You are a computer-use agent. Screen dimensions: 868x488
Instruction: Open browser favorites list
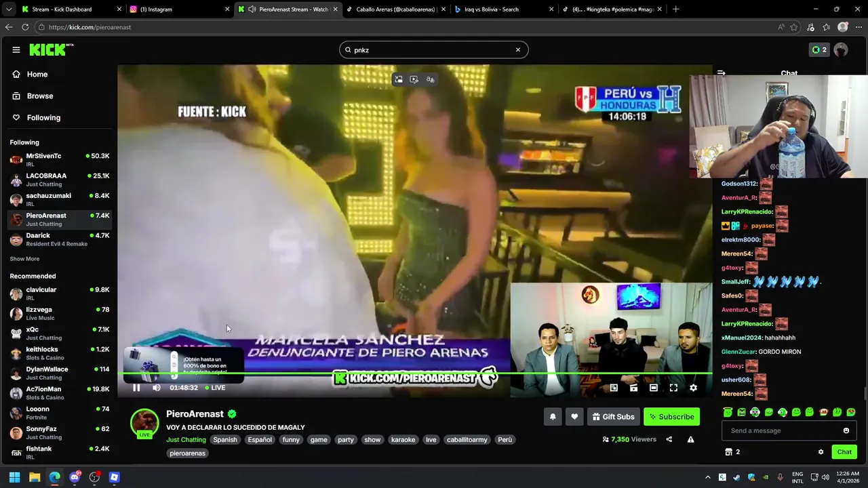tap(826, 27)
